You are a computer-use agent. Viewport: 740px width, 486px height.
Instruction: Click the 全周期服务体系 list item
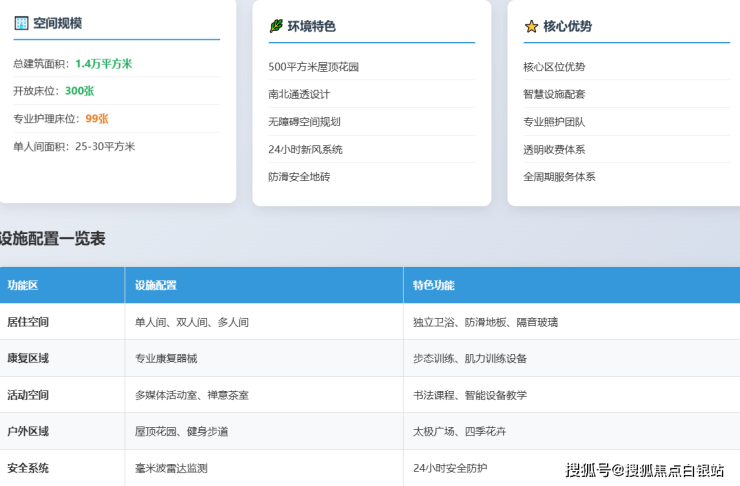(559, 177)
